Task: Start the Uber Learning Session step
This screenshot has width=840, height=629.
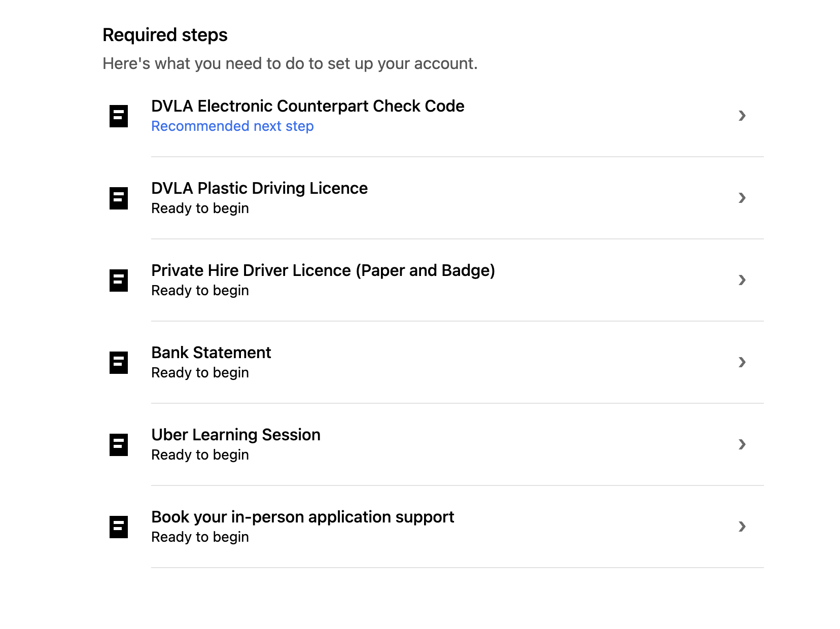Action: coord(235,435)
